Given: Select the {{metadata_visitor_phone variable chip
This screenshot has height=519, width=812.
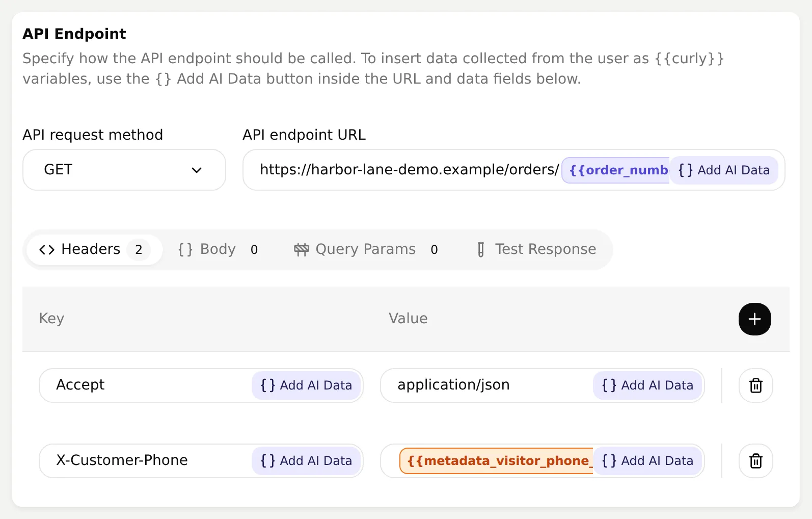Looking at the screenshot, I should [497, 461].
